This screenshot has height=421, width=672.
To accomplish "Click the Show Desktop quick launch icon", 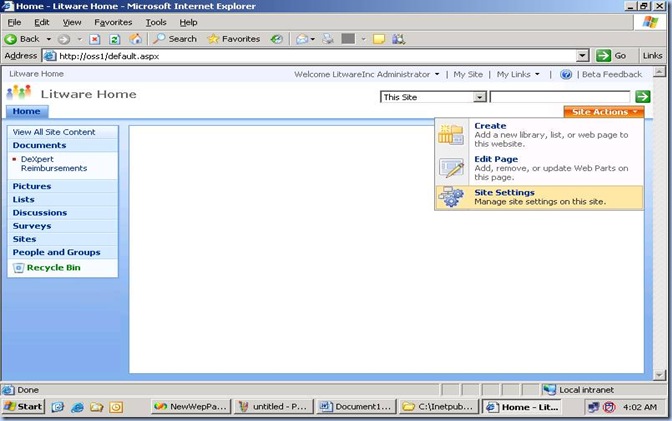I will coord(57,407).
